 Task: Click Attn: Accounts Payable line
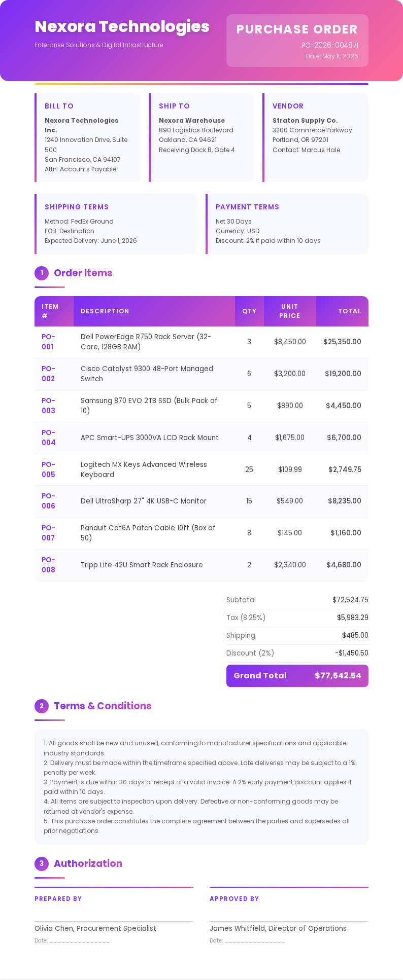80,169
